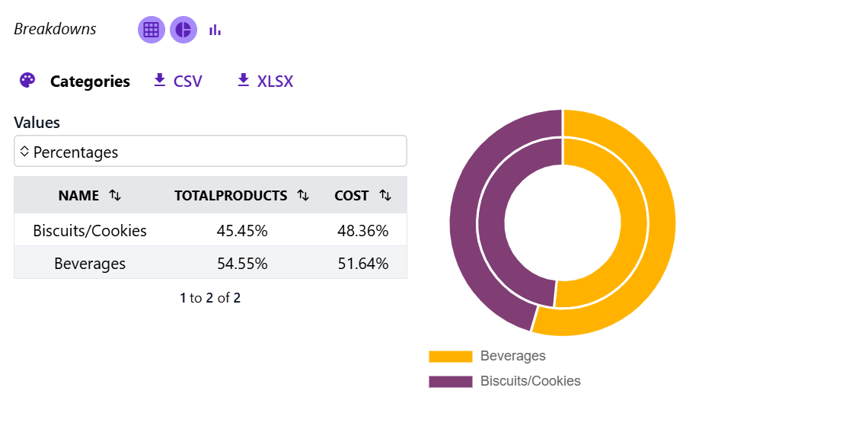This screenshot has width=868, height=426.
Task: Sort by COST column arrows
Action: point(385,196)
